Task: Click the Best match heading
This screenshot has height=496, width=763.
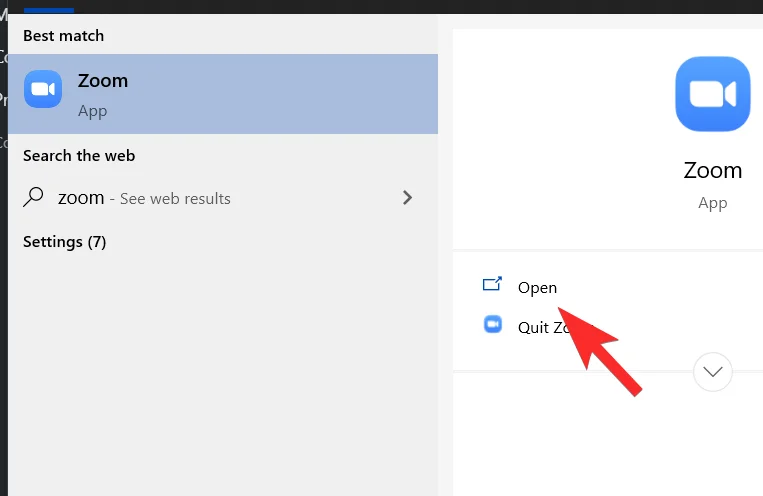Action: click(63, 36)
